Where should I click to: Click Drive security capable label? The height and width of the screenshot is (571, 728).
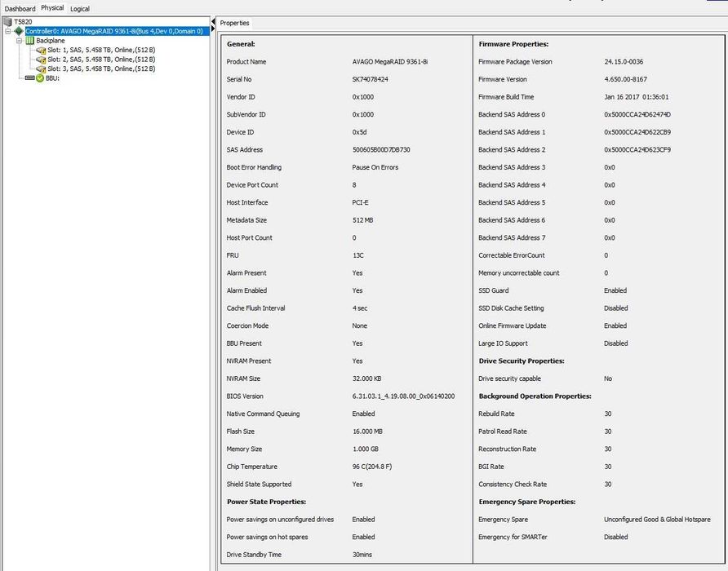509,378
